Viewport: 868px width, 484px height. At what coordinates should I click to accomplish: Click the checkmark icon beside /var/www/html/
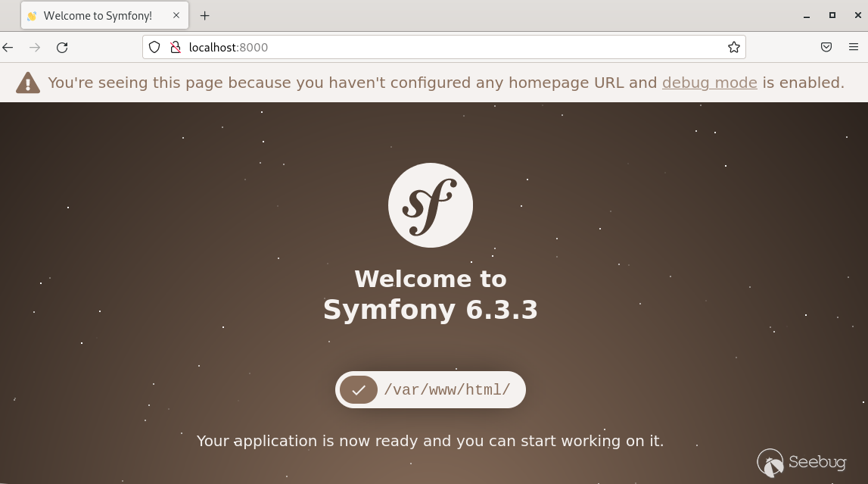point(359,390)
